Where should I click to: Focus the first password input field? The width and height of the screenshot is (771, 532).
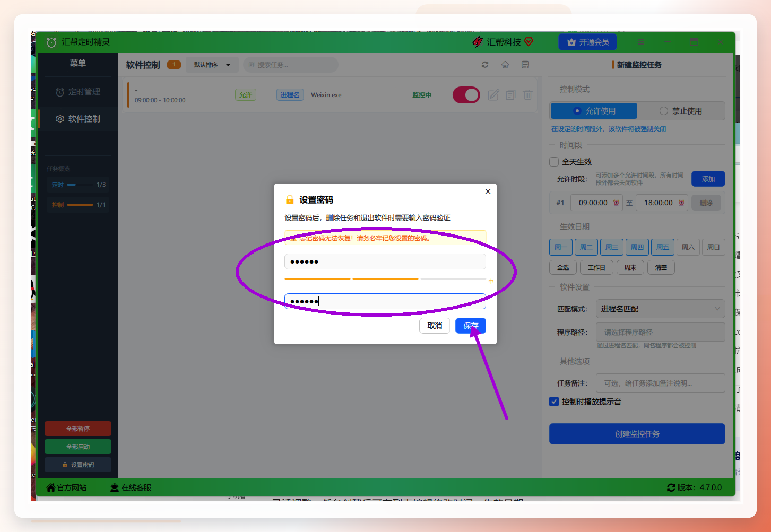pyautogui.click(x=385, y=261)
